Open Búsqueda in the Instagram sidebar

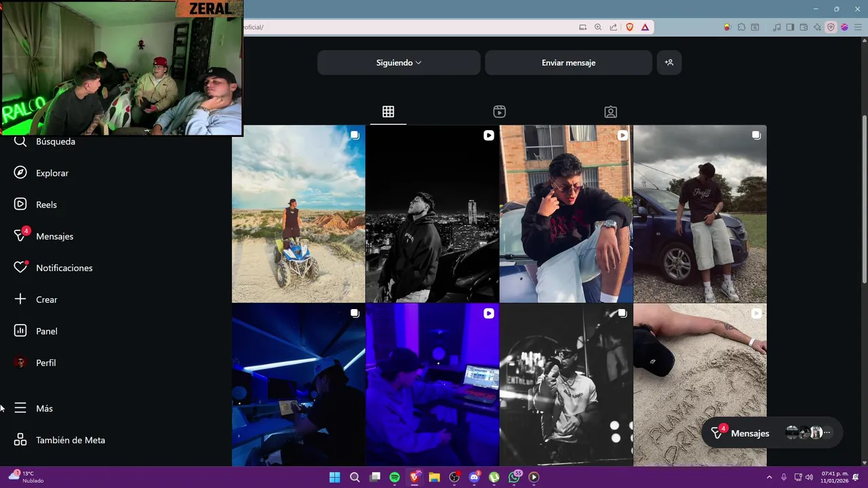pyautogui.click(x=45, y=141)
